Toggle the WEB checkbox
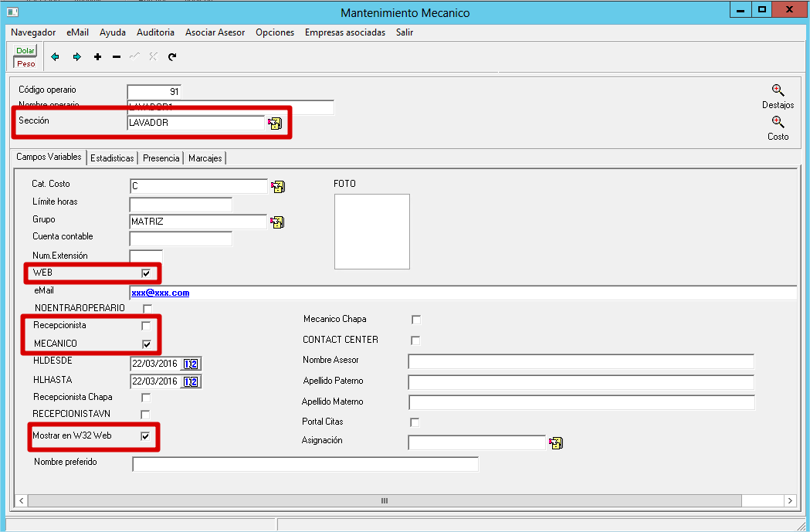 pyautogui.click(x=146, y=273)
